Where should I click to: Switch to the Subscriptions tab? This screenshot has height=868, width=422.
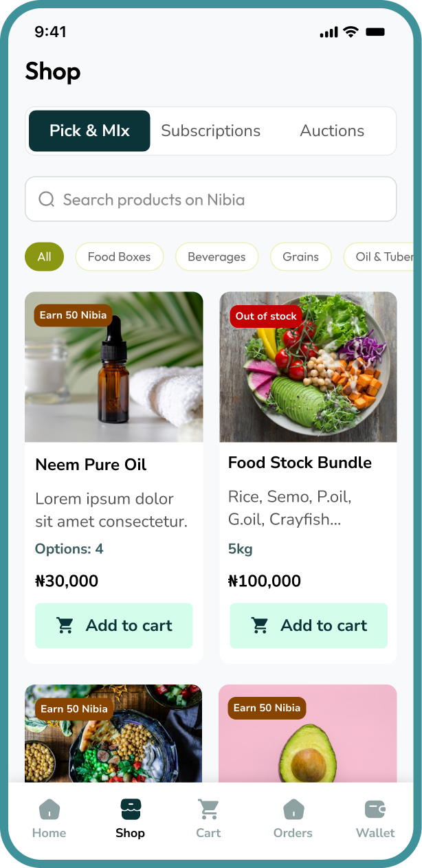[x=210, y=131]
